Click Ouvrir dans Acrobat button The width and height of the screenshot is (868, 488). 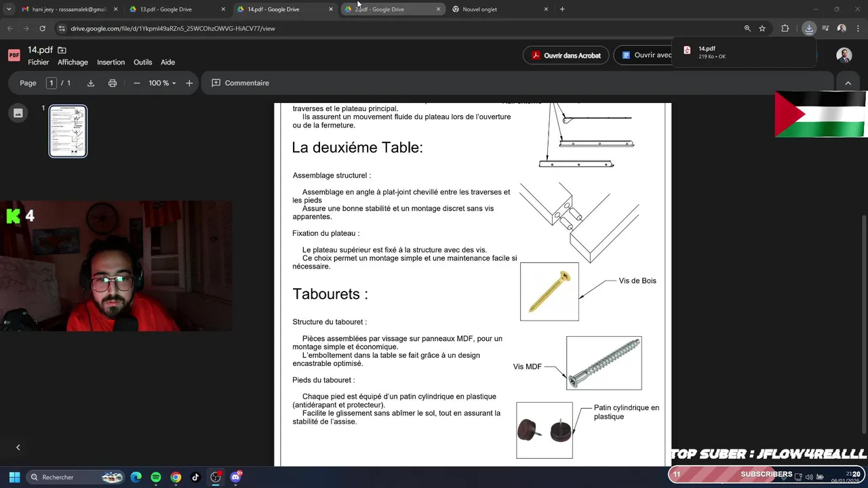tap(566, 56)
